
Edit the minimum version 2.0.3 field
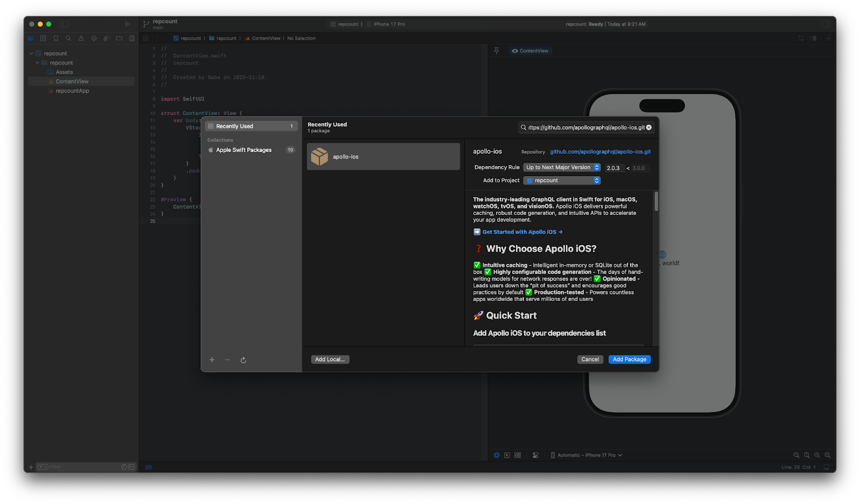tap(615, 168)
